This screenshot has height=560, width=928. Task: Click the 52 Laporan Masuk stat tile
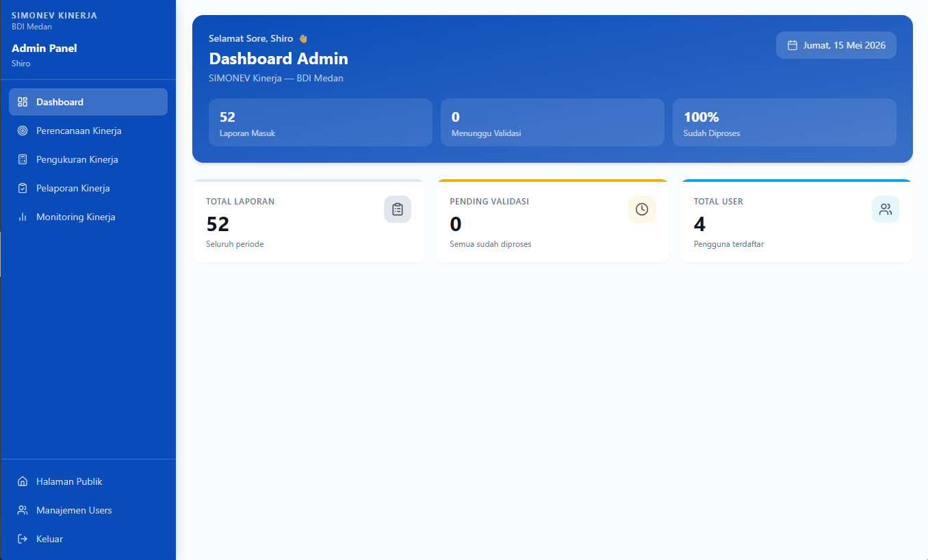[x=320, y=122]
